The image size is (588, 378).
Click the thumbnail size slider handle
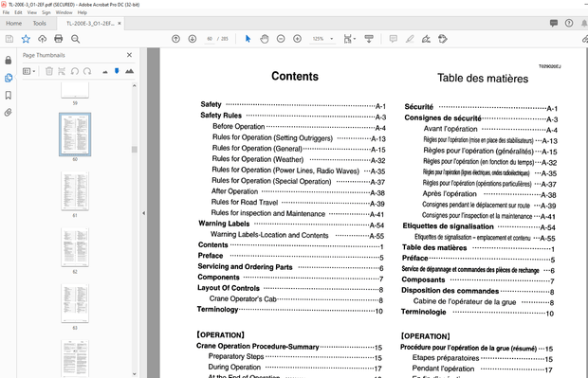point(117,71)
